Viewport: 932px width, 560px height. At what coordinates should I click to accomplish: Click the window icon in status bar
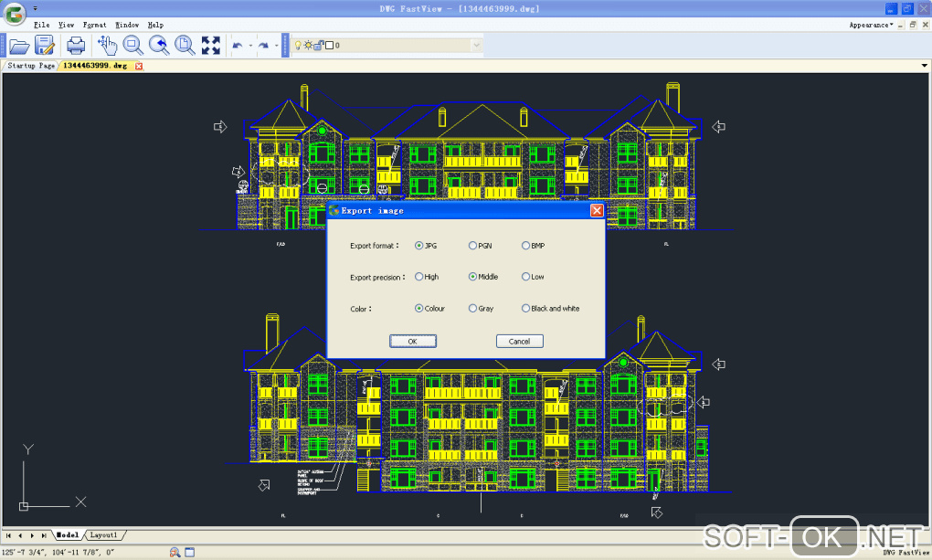coord(190,553)
